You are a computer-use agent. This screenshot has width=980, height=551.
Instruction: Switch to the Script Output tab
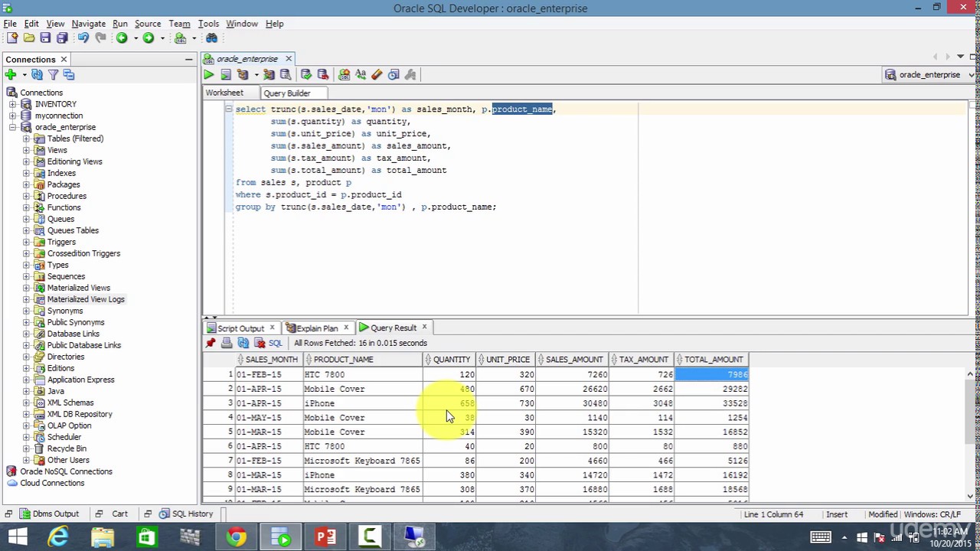coord(240,328)
